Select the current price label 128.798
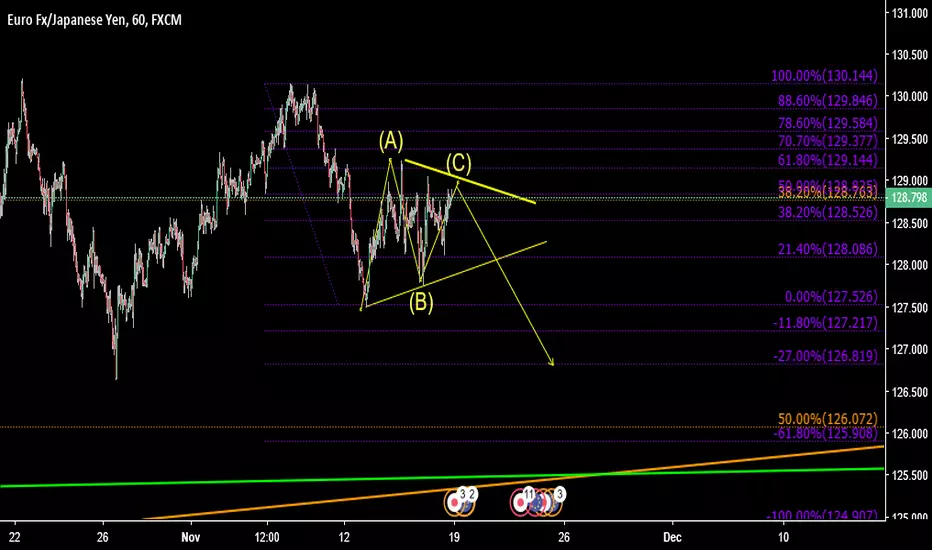This screenshot has height=550, width=932. [908, 197]
